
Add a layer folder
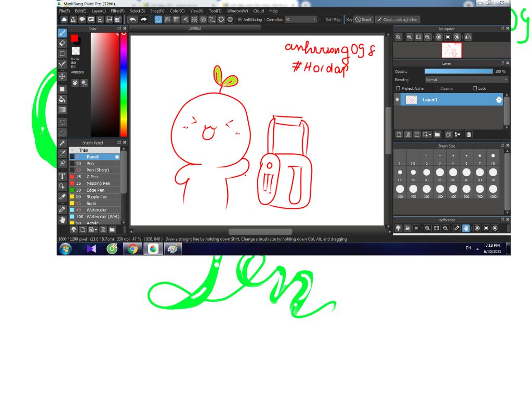[x=437, y=135]
